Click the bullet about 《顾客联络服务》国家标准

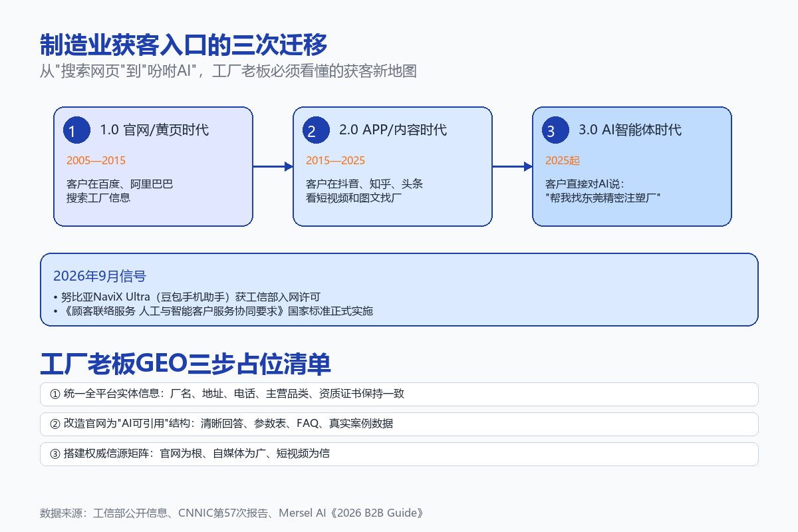(213, 311)
